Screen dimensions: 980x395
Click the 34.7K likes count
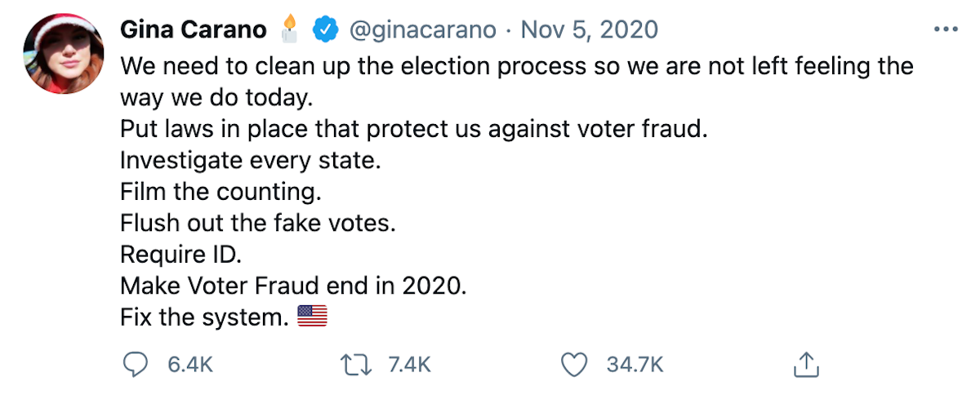click(x=635, y=365)
